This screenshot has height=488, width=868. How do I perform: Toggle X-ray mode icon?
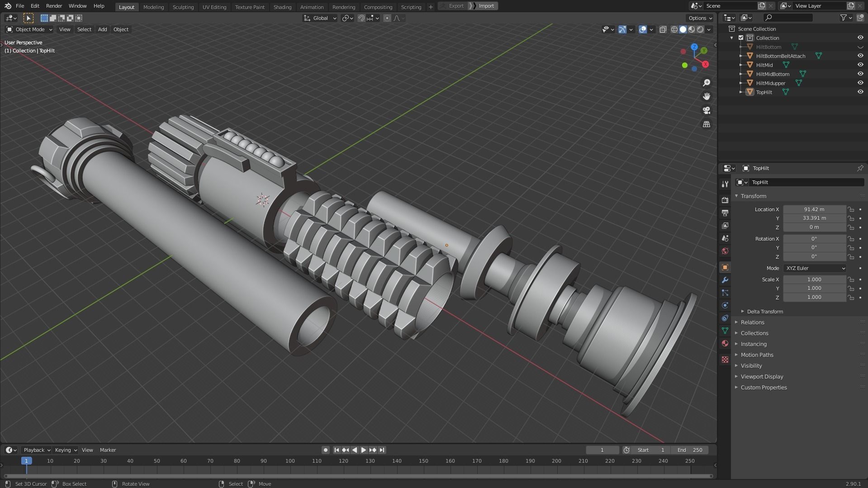click(663, 29)
